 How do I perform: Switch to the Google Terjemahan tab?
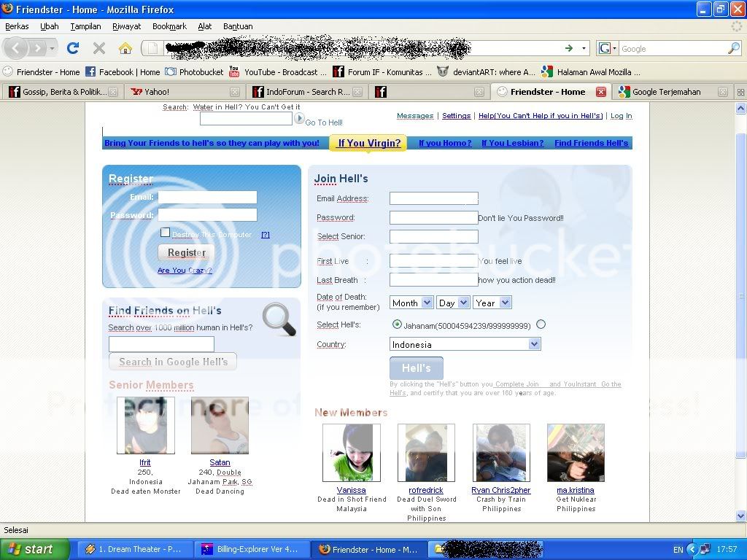pyautogui.click(x=672, y=92)
